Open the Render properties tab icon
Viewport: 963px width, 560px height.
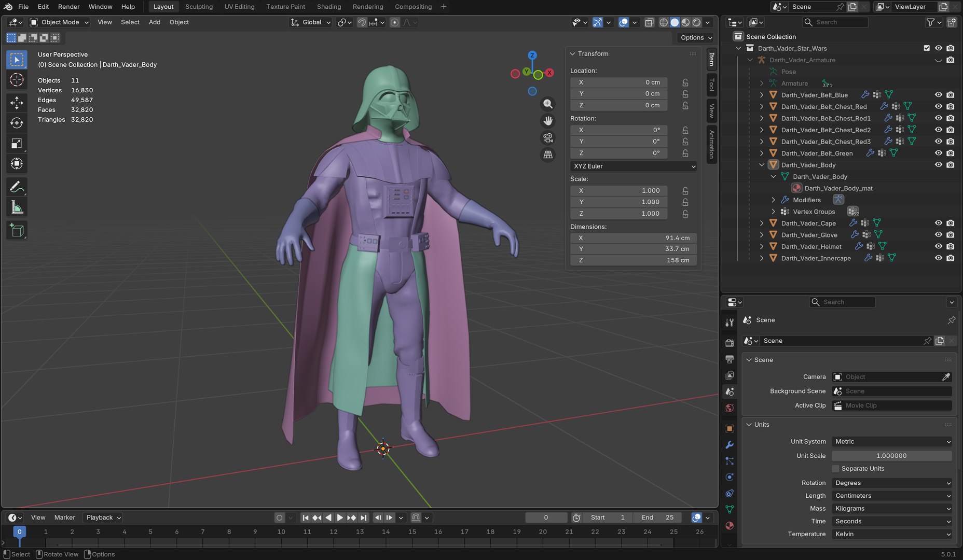[730, 342]
